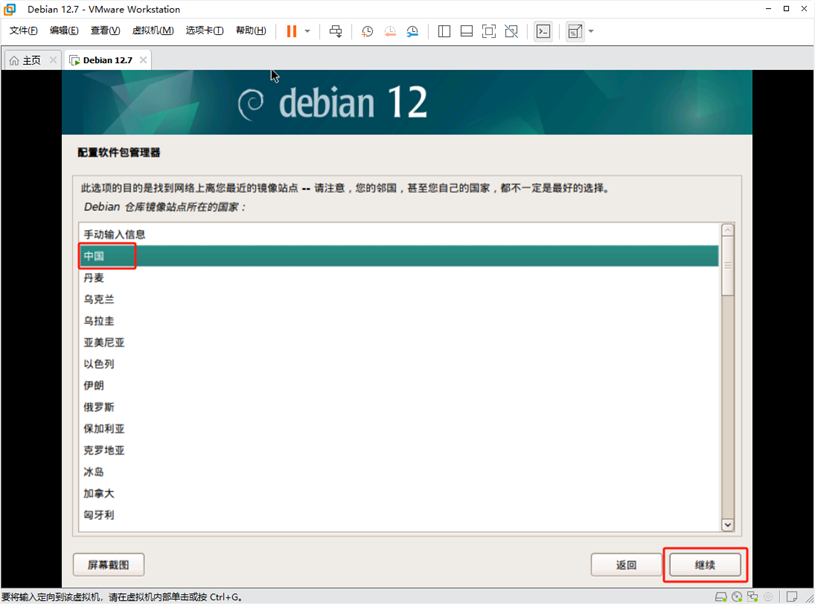
Task: Maximize the VMware Workstation window
Action: pyautogui.click(x=786, y=9)
